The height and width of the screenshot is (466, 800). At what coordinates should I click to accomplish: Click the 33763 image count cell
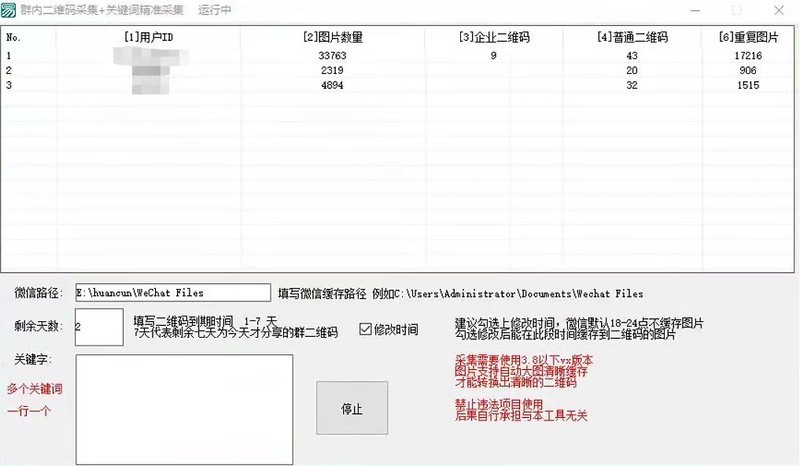[332, 56]
